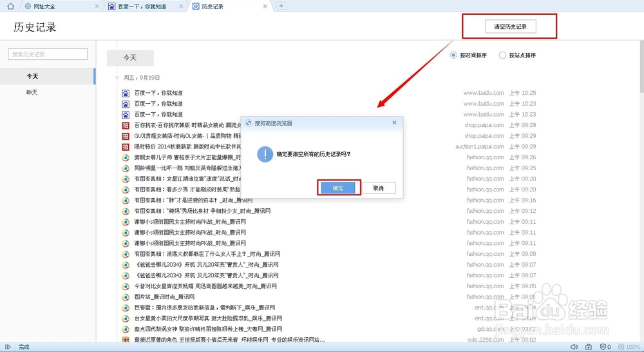Click red paipai icon of 限时特价 entry
Screen dimensions: 644x352
pyautogui.click(x=126, y=147)
